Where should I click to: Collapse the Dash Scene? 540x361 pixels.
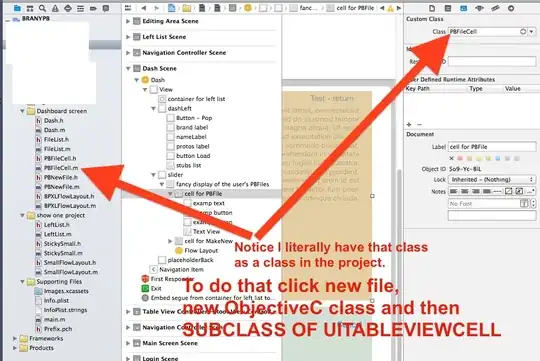pos(128,69)
